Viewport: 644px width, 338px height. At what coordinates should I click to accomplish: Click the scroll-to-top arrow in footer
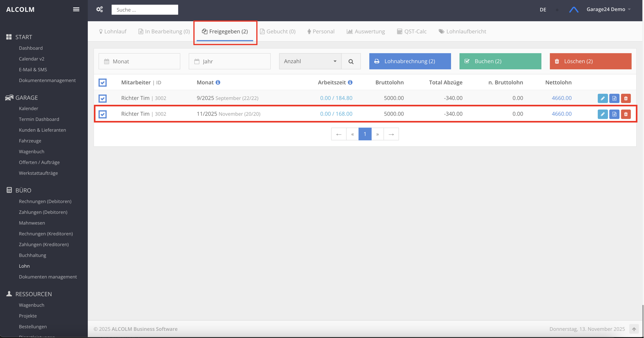(x=634, y=329)
